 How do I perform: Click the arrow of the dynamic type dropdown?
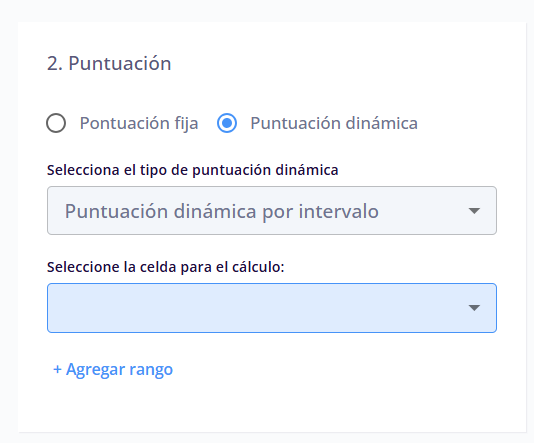474,211
